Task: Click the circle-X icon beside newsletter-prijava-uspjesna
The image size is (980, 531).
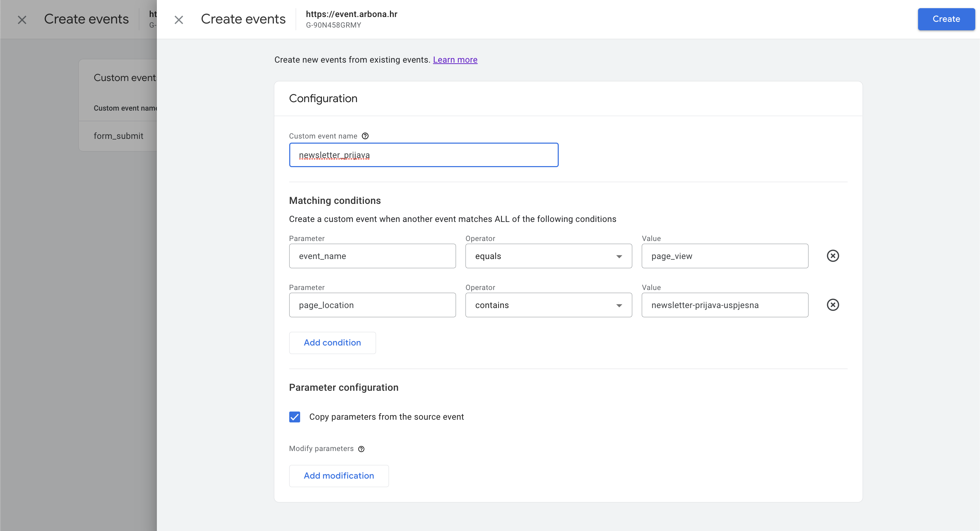Action: pos(833,305)
